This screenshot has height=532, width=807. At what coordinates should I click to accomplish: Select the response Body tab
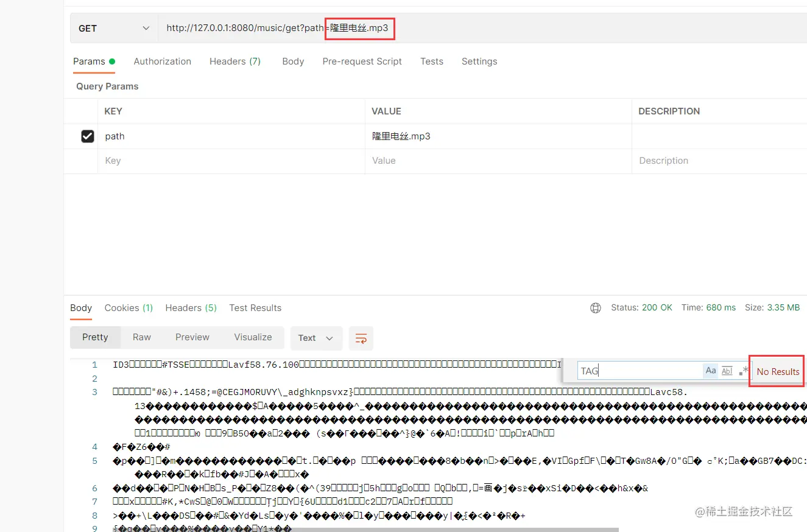[81, 308]
